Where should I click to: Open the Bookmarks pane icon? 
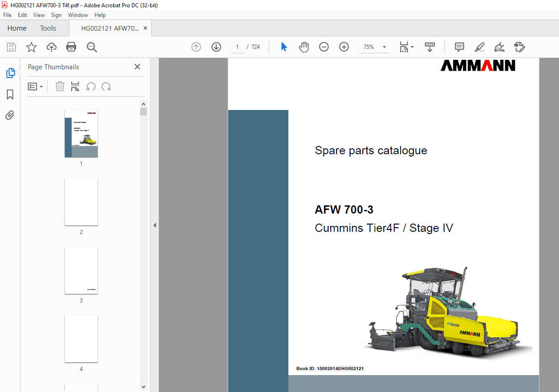pos(10,94)
